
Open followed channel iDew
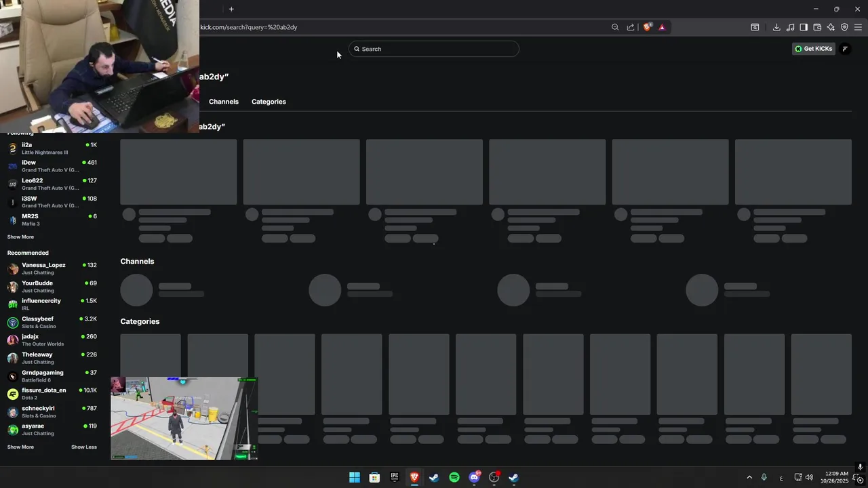tap(52, 166)
